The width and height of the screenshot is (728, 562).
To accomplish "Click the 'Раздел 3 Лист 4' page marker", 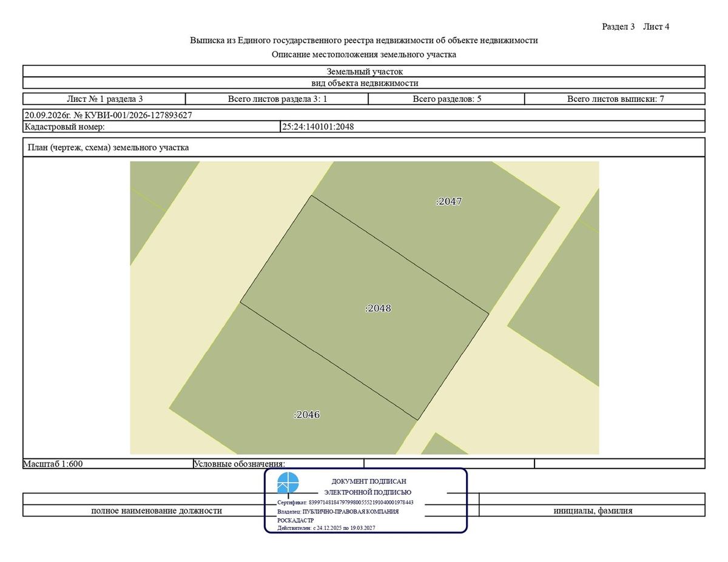I will click(x=635, y=27).
